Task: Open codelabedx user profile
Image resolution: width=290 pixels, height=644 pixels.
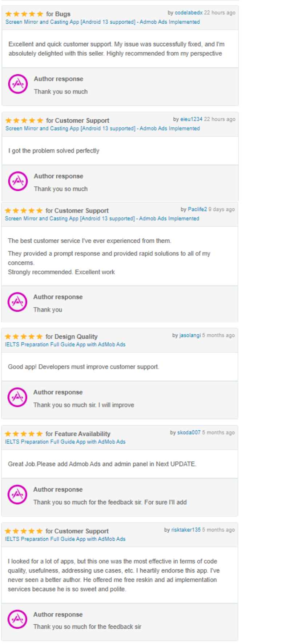Action: pyautogui.click(x=189, y=13)
